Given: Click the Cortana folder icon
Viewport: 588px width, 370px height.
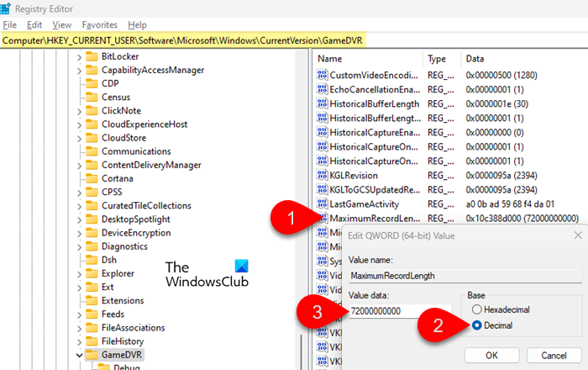Looking at the screenshot, I should pyautogui.click(x=92, y=178).
